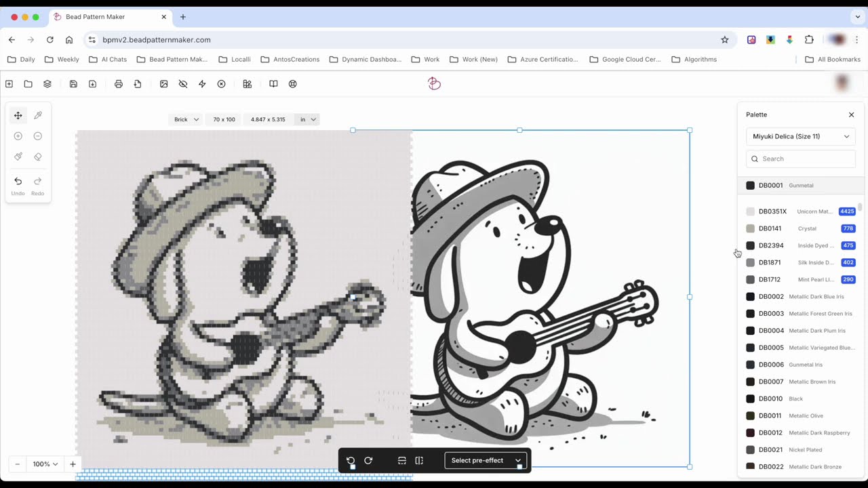Image resolution: width=868 pixels, height=488 pixels.
Task: Click the new pattern plus-square icon
Action: [x=9, y=84]
